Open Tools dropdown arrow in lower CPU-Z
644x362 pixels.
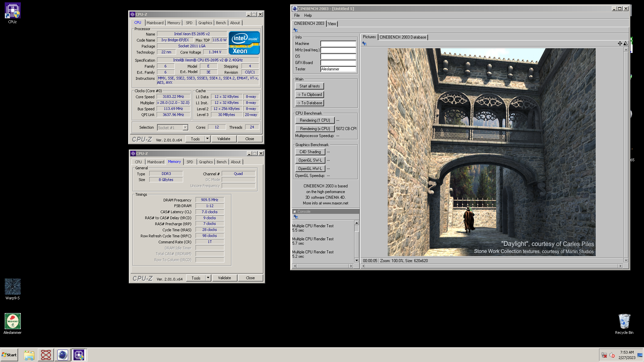(x=208, y=278)
